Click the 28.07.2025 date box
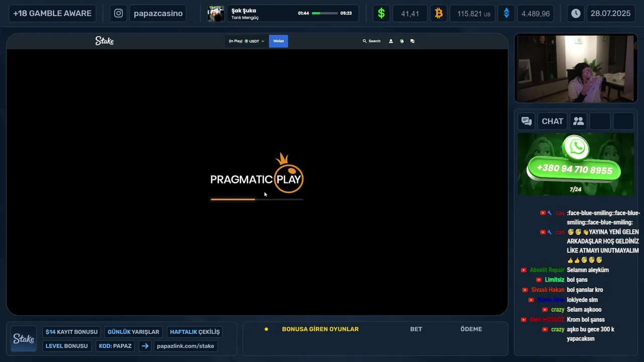This screenshot has height=362, width=644. (611, 14)
